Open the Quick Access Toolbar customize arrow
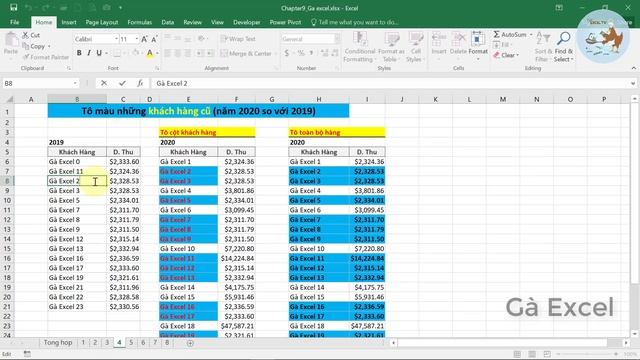This screenshot has height=360, width=640. click(x=120, y=8)
